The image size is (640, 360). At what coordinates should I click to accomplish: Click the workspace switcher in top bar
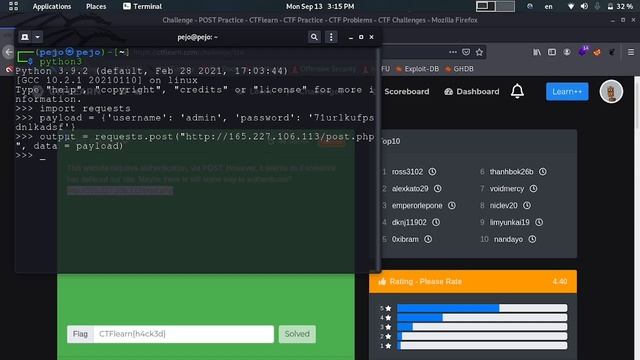click(495, 6)
